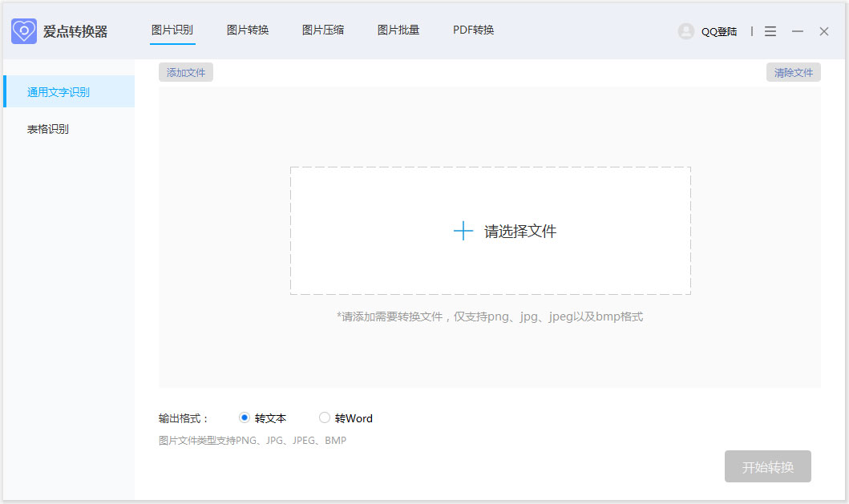
Task: Switch to the 图片转换 tab
Action: (x=248, y=30)
